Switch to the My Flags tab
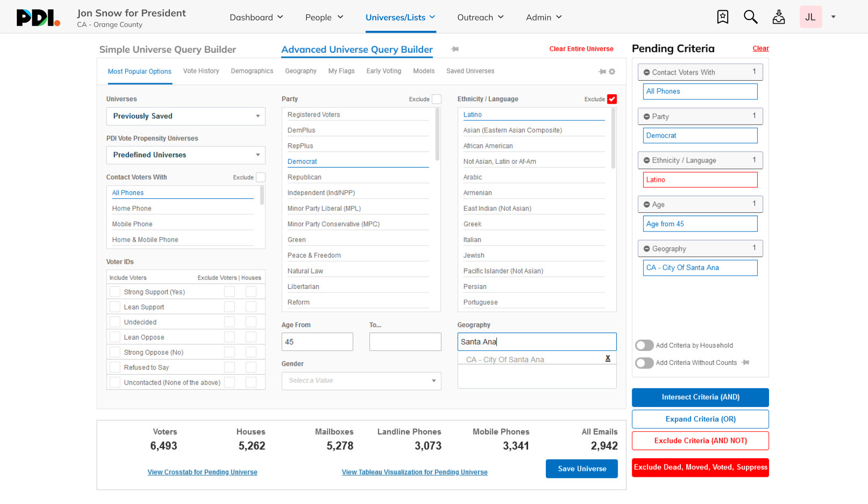Viewport: 868px width, 504px height. pos(341,71)
